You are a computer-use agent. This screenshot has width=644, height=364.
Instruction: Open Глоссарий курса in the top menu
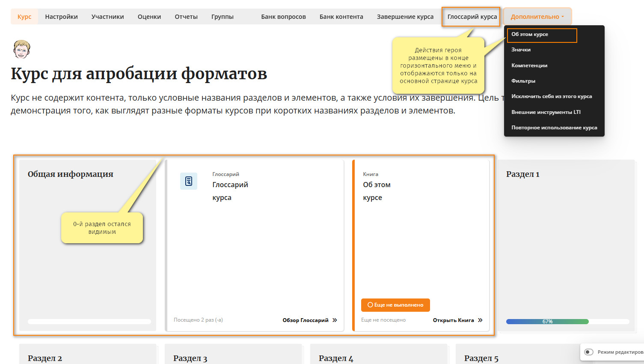point(472,17)
